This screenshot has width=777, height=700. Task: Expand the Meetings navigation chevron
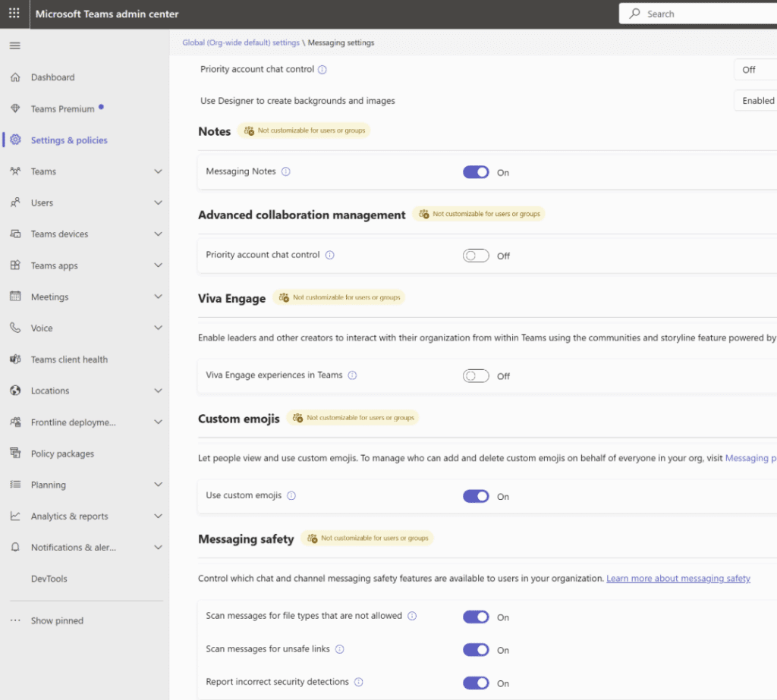(x=158, y=297)
